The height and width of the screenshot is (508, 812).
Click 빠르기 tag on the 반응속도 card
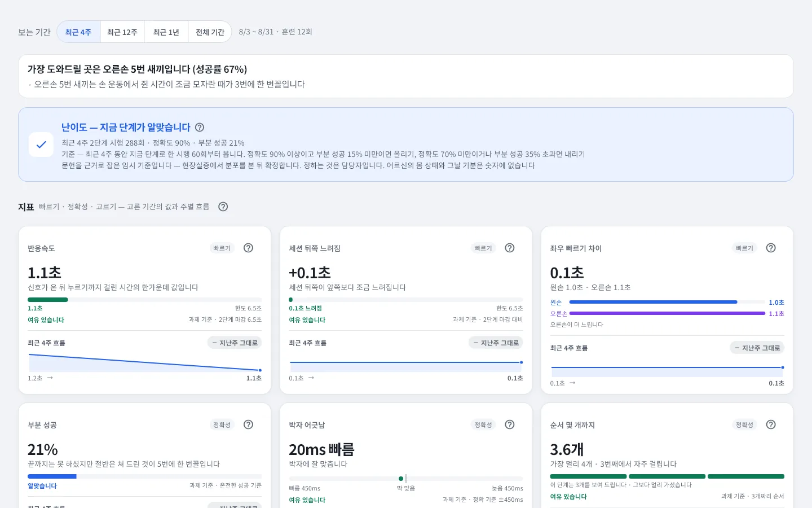[222, 248]
